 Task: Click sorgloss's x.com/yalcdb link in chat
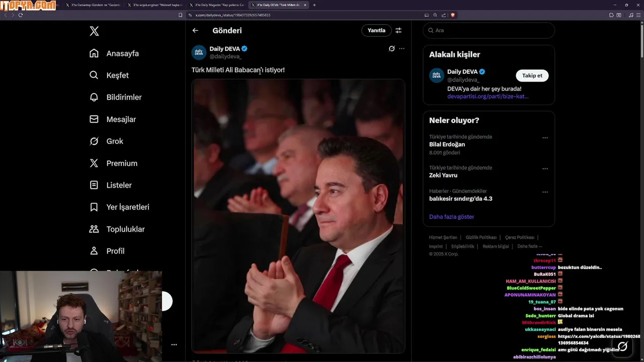click(599, 339)
